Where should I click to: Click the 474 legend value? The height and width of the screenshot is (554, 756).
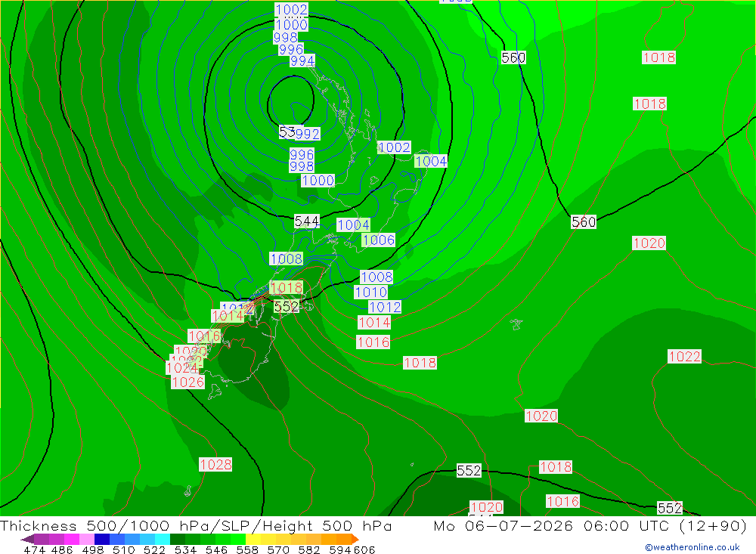tap(35, 549)
